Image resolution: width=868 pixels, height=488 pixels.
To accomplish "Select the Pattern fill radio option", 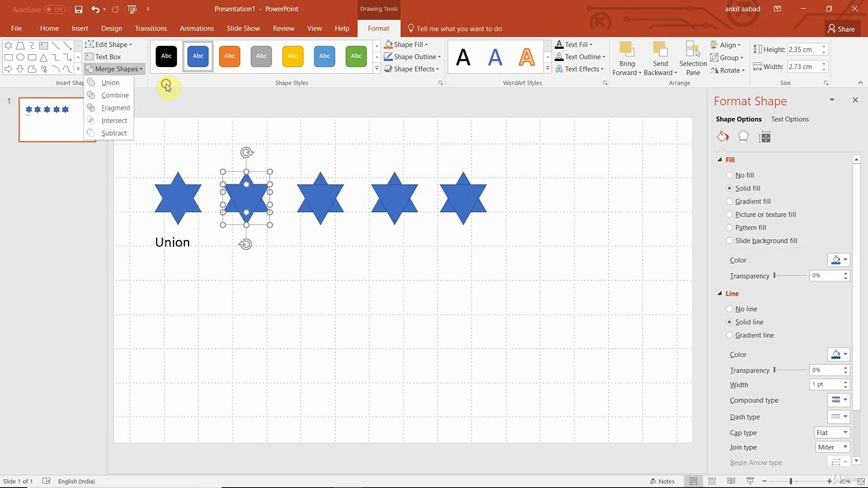I will coord(730,228).
